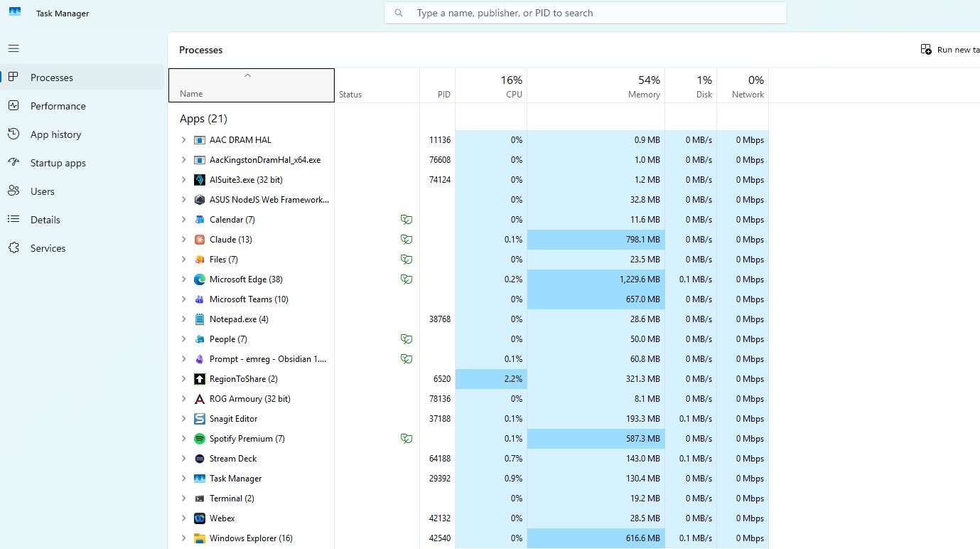The height and width of the screenshot is (549, 980).
Task: Click the Task Manager logo icon in the title bar
Action: click(x=15, y=12)
